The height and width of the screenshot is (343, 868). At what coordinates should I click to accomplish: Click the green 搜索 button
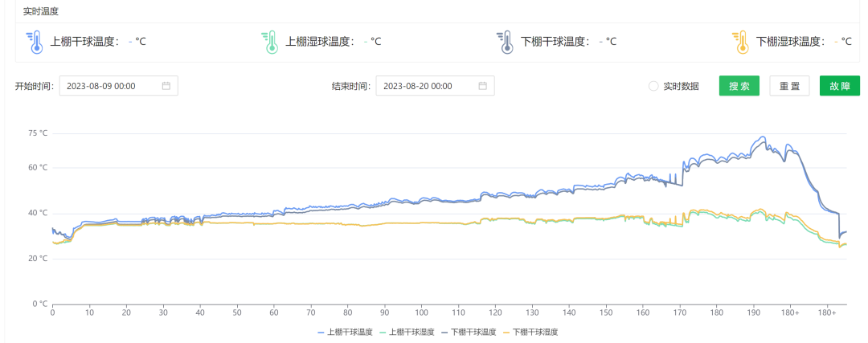(x=739, y=86)
